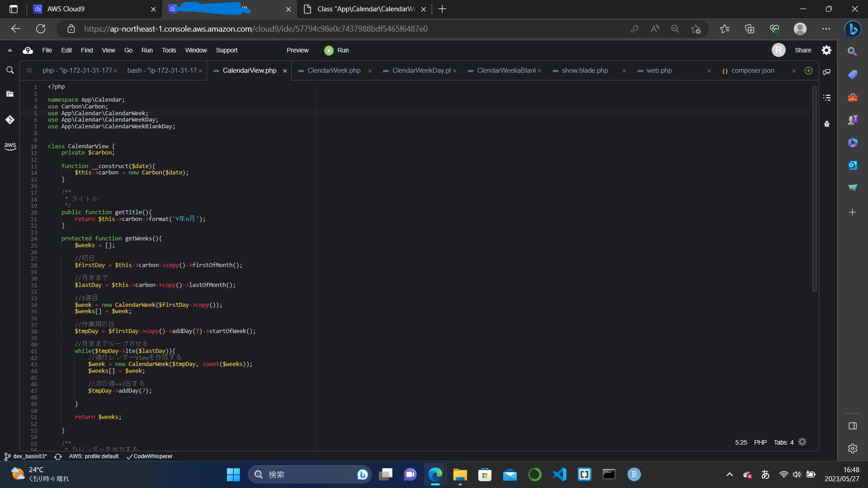Click the green Run button icon
The height and width of the screenshot is (488, 868).
pos(329,51)
